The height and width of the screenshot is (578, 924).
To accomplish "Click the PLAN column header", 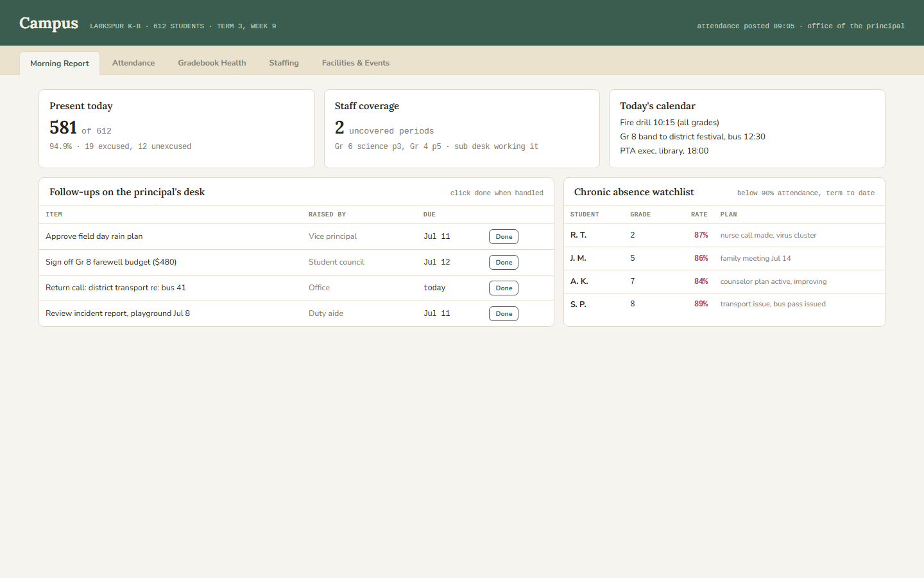I will [728, 215].
